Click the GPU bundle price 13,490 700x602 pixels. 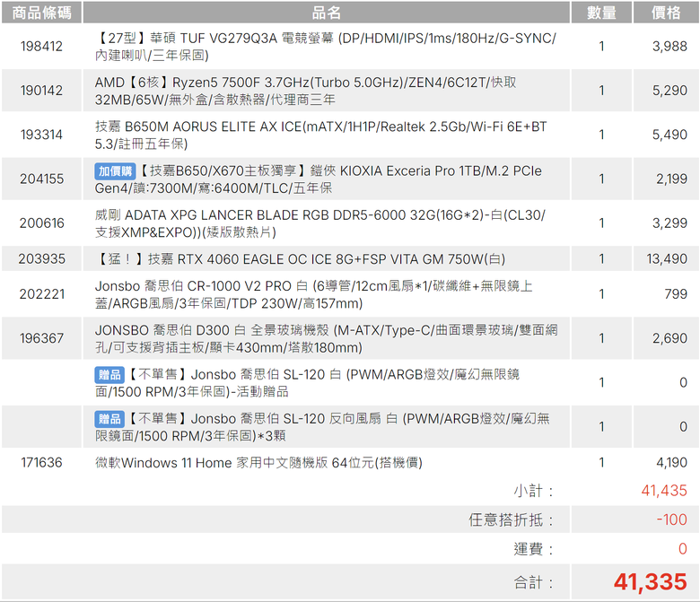(667, 258)
